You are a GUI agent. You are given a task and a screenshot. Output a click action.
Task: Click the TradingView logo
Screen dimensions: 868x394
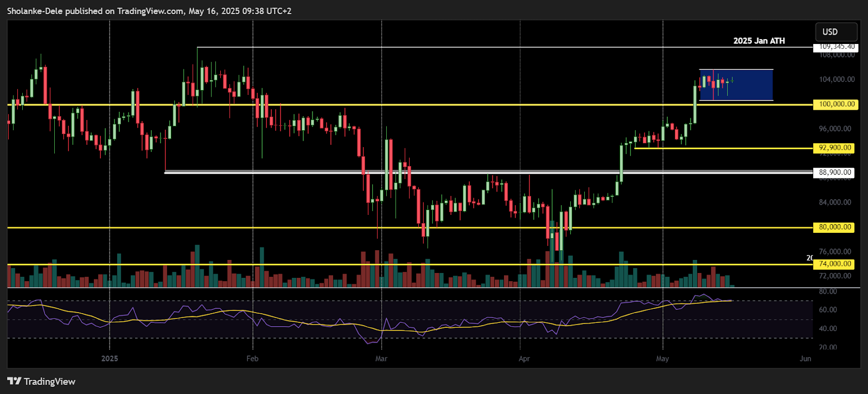(x=41, y=382)
